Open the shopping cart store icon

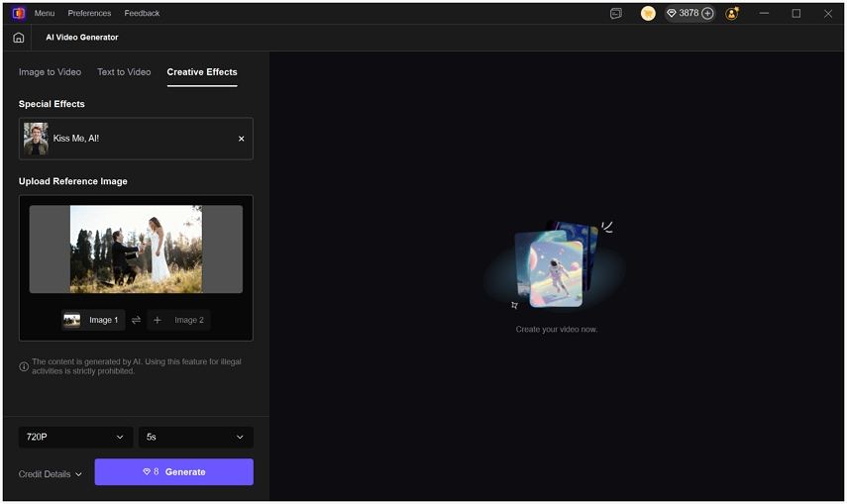[x=648, y=14]
